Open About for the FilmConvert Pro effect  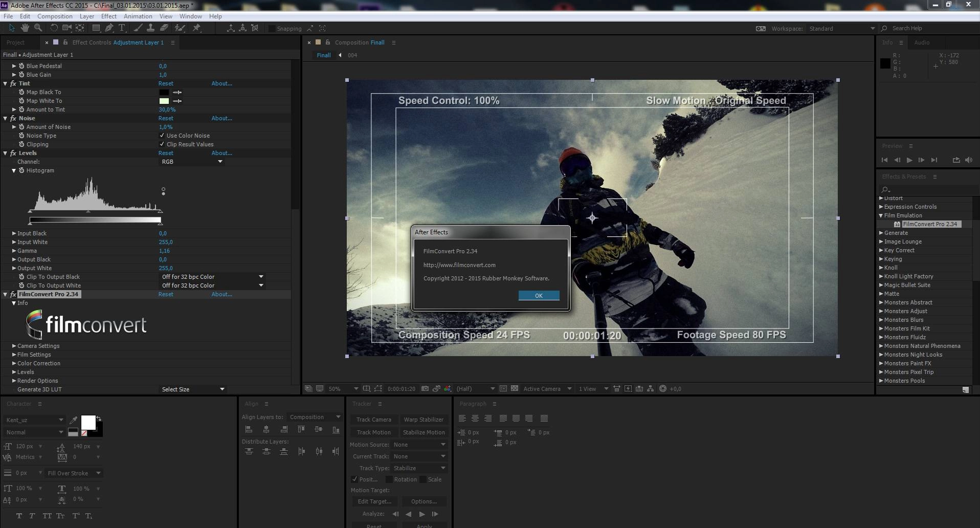(222, 294)
